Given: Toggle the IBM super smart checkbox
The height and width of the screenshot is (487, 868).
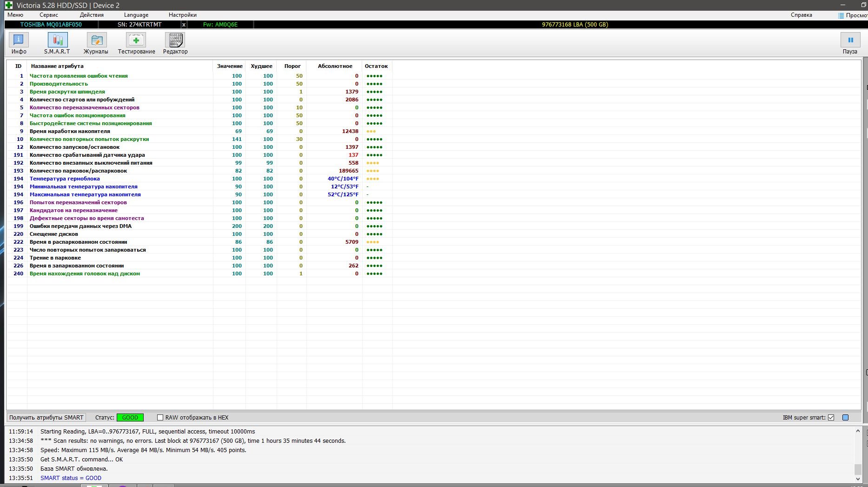Looking at the screenshot, I should point(831,418).
